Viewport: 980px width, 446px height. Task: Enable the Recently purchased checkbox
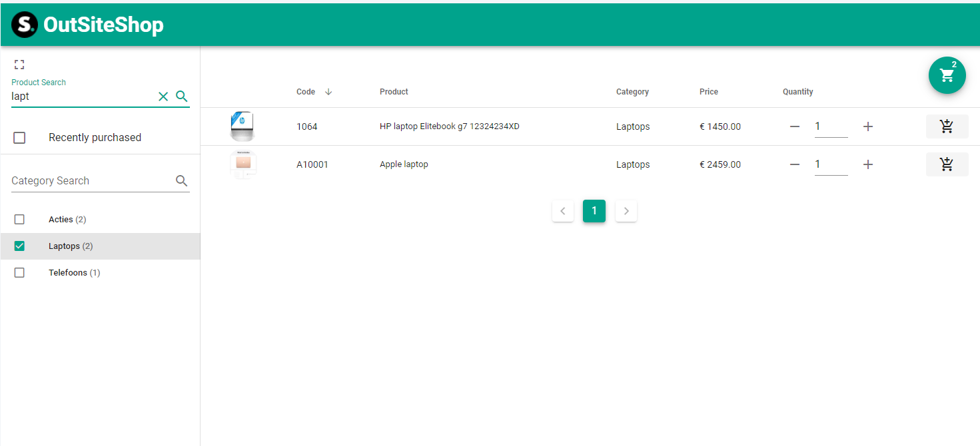[19, 138]
